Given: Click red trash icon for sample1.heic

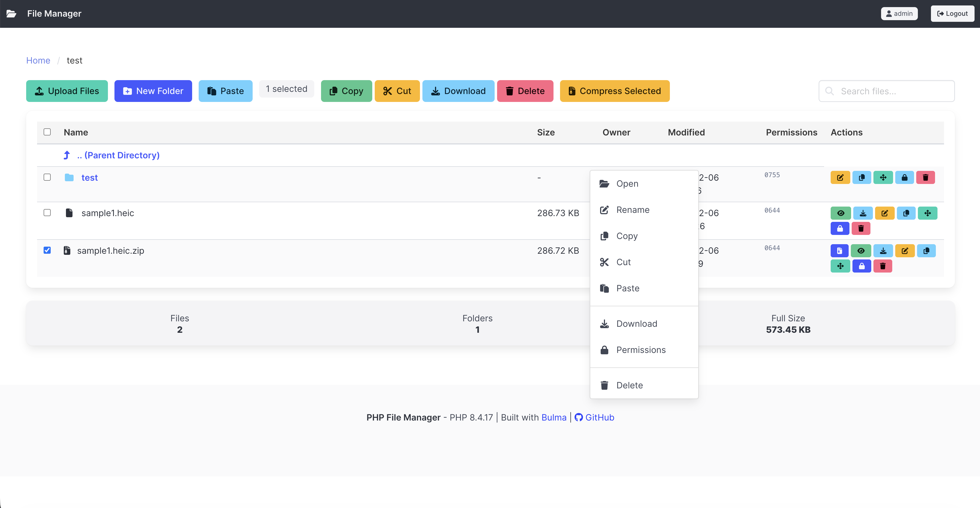Looking at the screenshot, I should point(861,228).
